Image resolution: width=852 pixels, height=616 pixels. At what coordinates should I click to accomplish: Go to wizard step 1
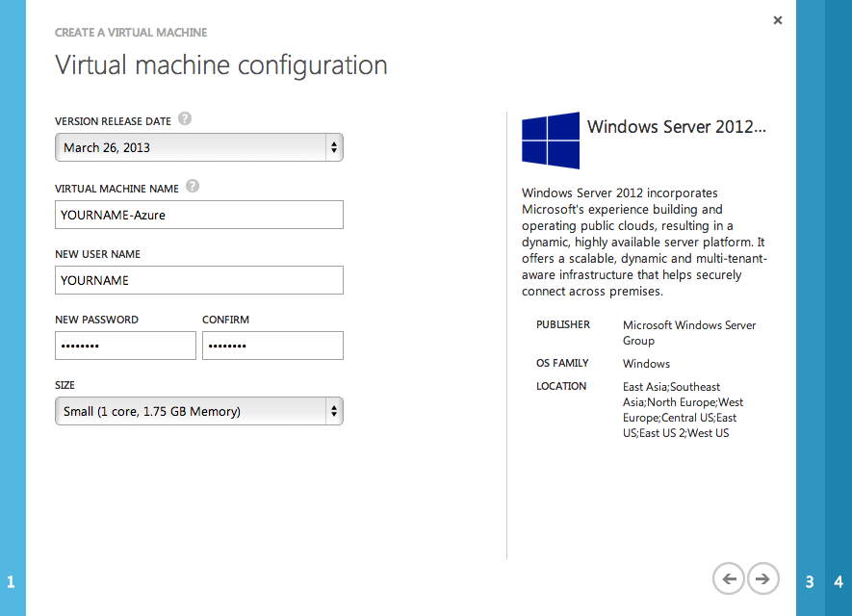pos(12,581)
